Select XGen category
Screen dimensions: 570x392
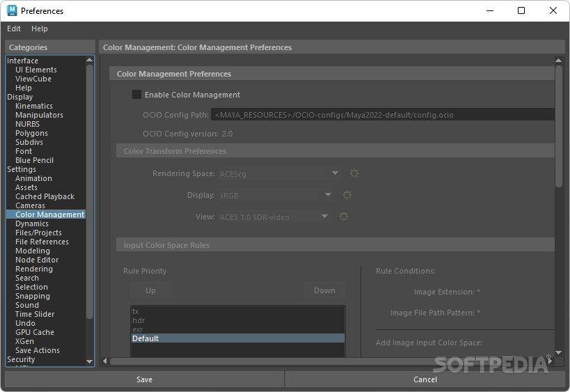tap(24, 341)
